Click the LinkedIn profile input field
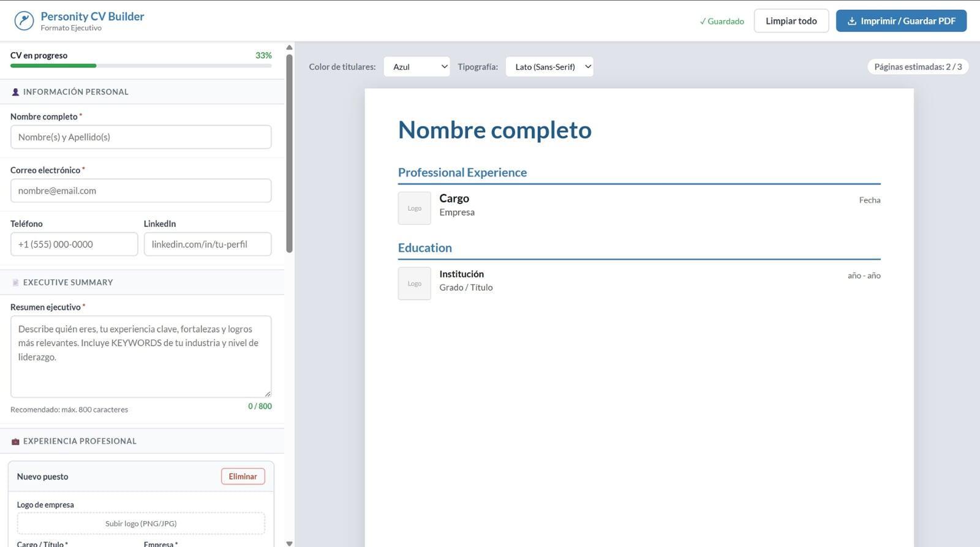 (207, 244)
